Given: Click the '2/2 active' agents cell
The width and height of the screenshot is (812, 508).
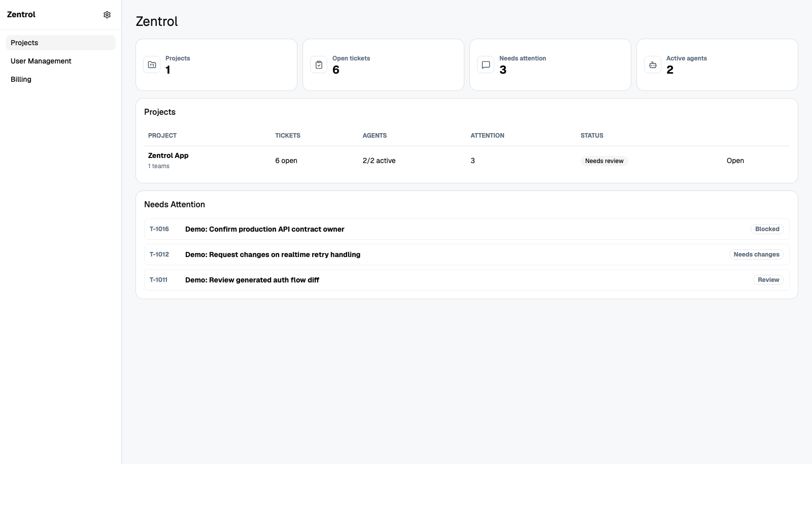Looking at the screenshot, I should (x=379, y=161).
